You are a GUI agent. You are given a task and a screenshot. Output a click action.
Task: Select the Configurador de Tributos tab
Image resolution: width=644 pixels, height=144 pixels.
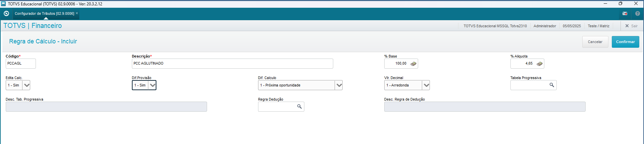coord(44,14)
